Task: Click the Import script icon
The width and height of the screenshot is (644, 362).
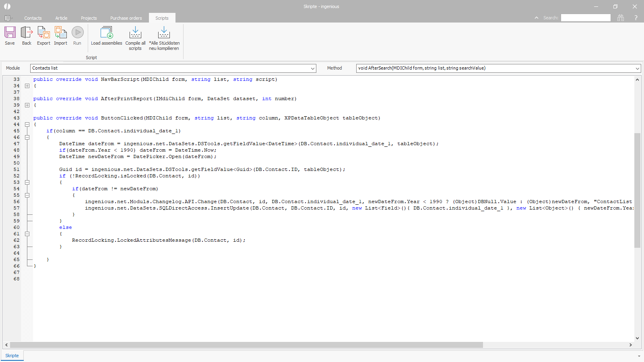Action: point(60,33)
